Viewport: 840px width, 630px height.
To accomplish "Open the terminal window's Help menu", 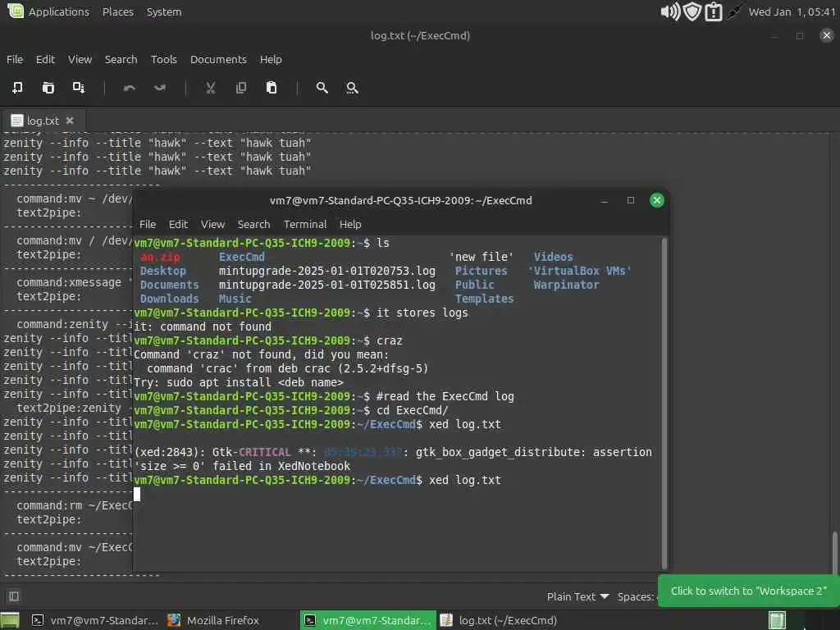I will [350, 225].
